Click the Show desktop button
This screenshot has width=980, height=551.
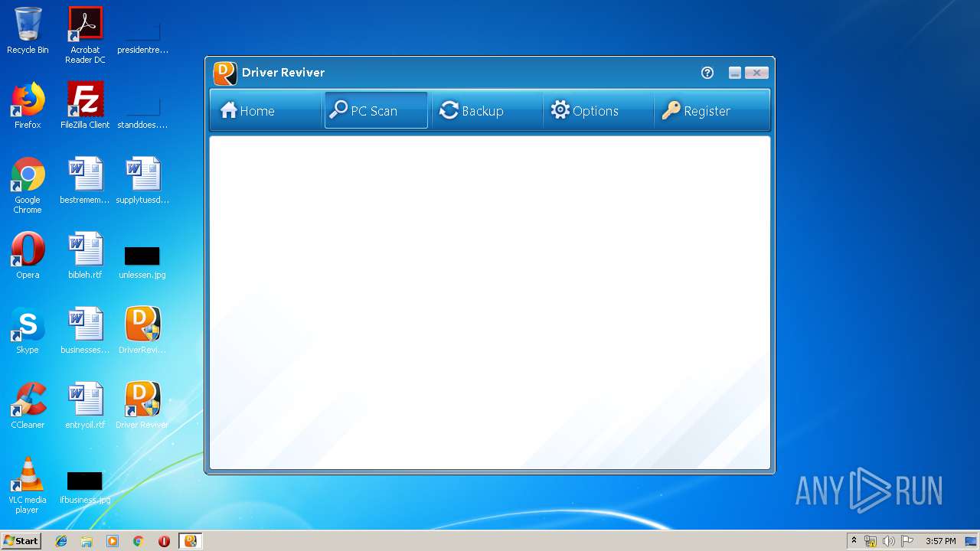[x=972, y=541]
